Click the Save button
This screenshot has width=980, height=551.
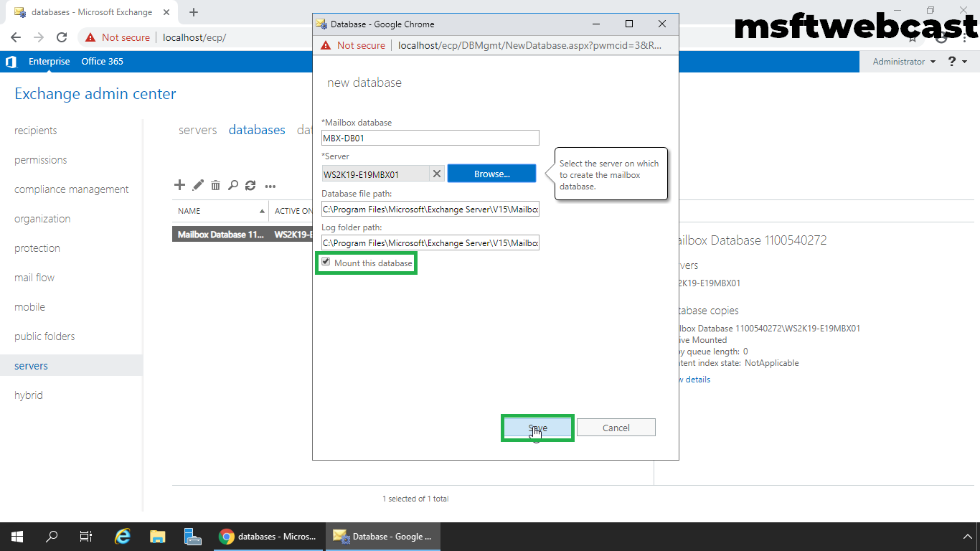click(537, 428)
